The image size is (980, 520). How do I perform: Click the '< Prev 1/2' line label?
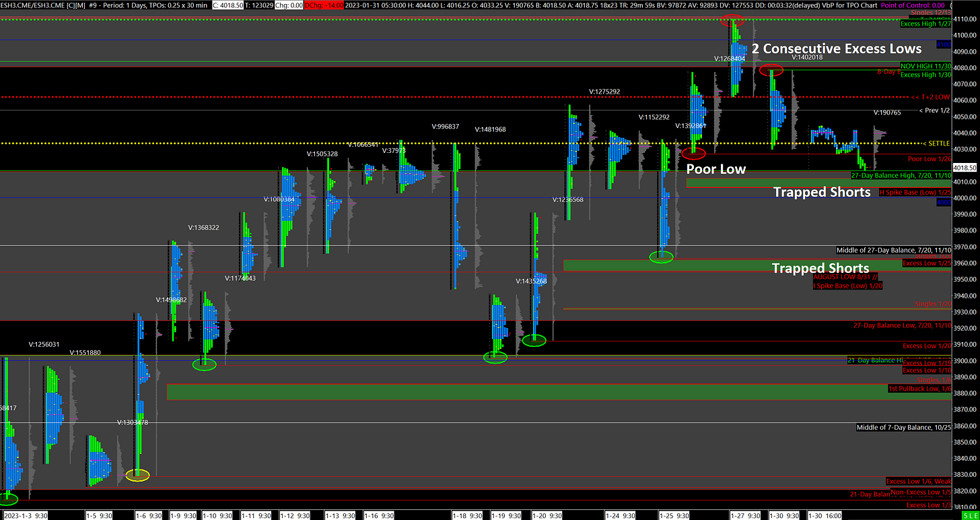[934, 110]
